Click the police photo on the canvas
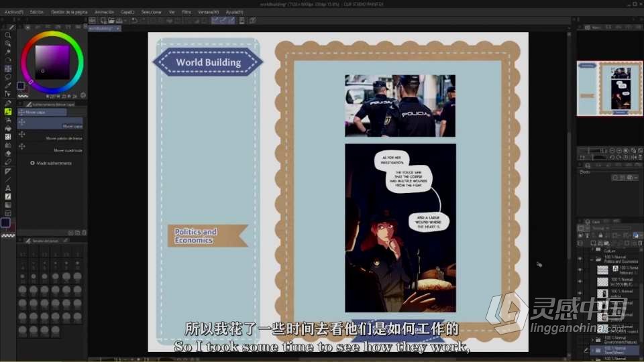The image size is (644, 362). [x=400, y=105]
